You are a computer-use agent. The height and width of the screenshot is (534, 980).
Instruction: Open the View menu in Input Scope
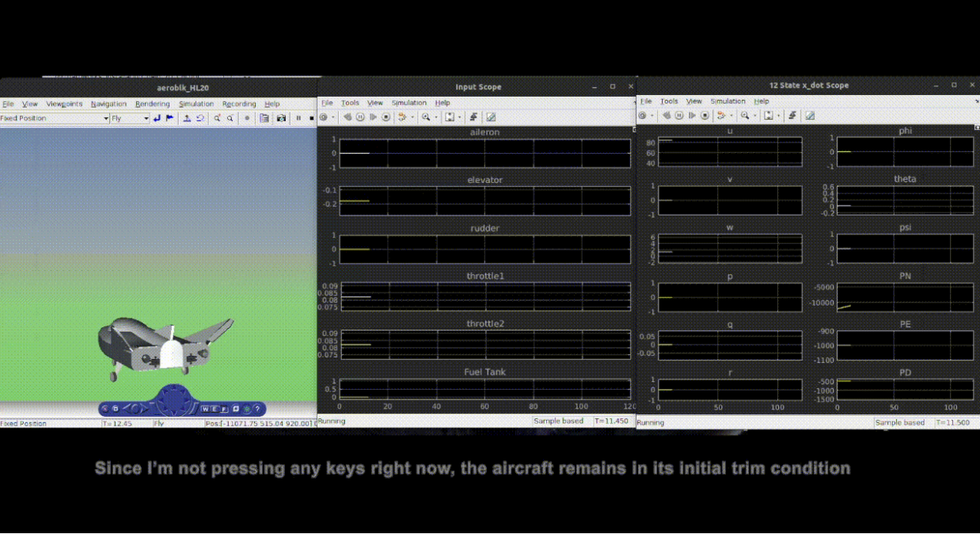(x=375, y=103)
